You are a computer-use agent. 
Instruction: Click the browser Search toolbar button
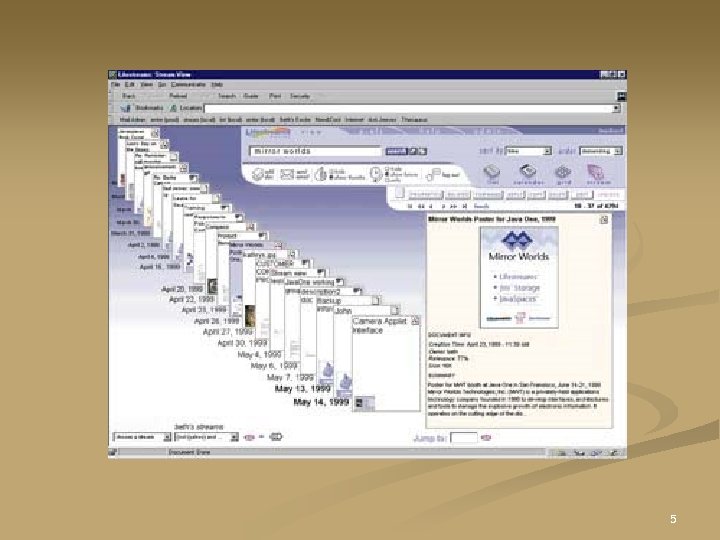[226, 96]
